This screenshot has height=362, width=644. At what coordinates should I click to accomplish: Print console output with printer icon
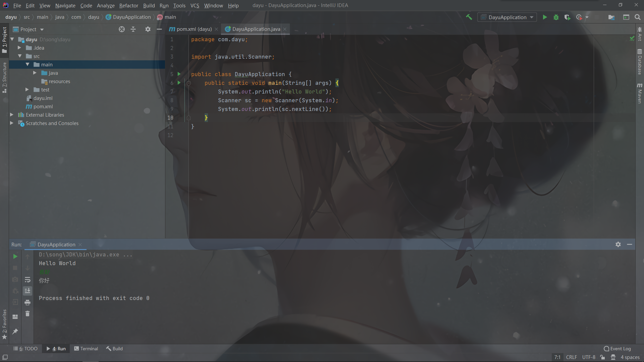click(28, 302)
